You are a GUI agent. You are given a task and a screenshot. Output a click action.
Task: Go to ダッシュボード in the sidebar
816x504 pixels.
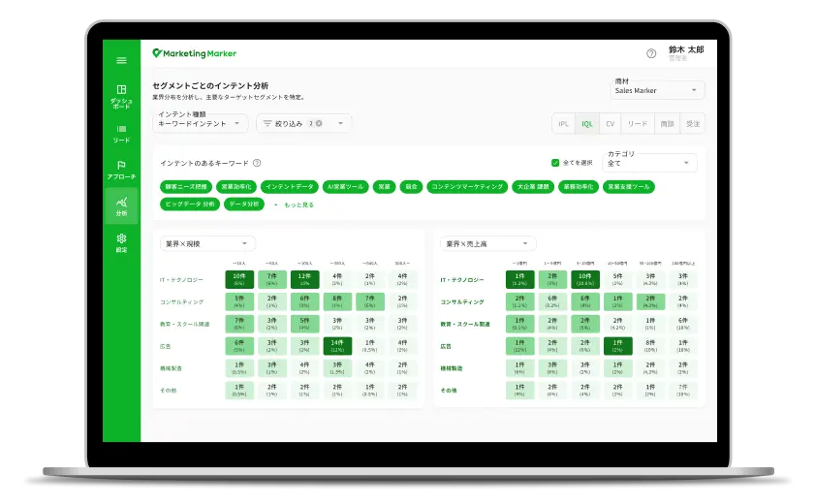(x=121, y=96)
